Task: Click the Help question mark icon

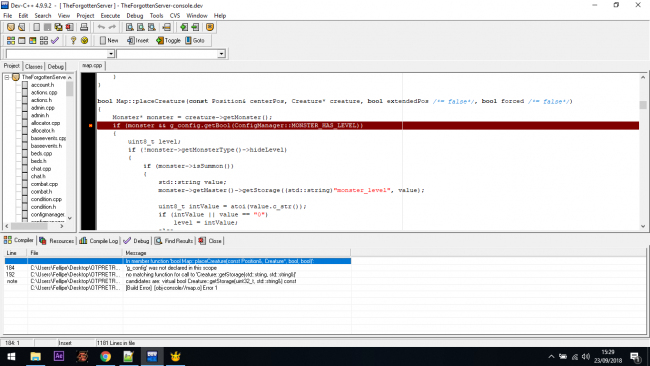Action: point(73,41)
